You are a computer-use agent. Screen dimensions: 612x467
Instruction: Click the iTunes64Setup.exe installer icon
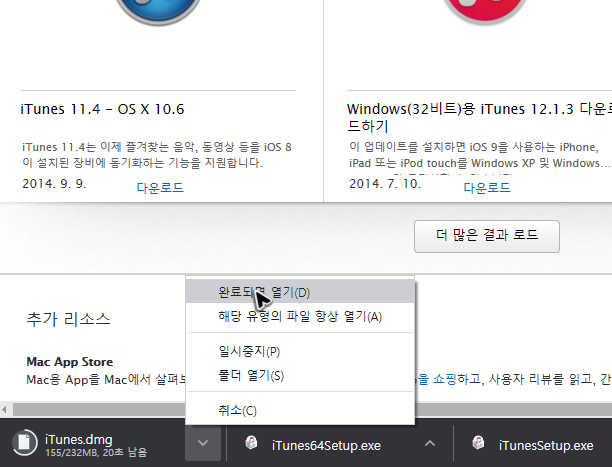[x=251, y=443]
